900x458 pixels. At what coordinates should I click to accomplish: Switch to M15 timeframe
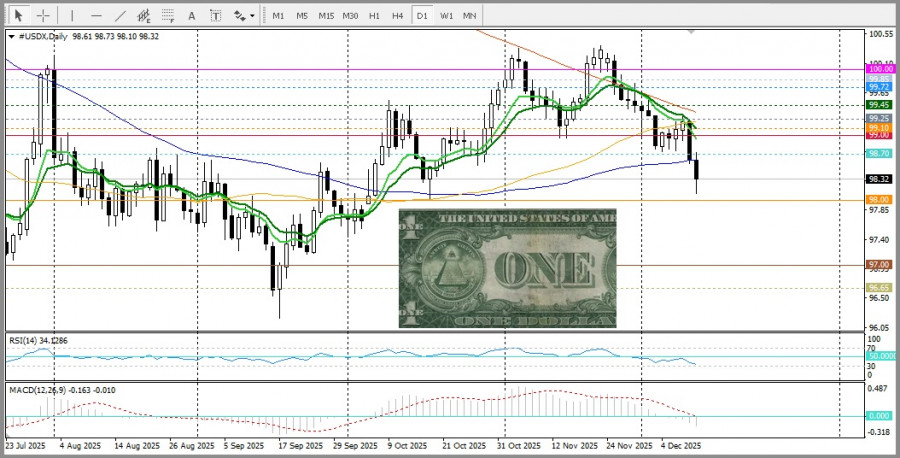pyautogui.click(x=326, y=15)
